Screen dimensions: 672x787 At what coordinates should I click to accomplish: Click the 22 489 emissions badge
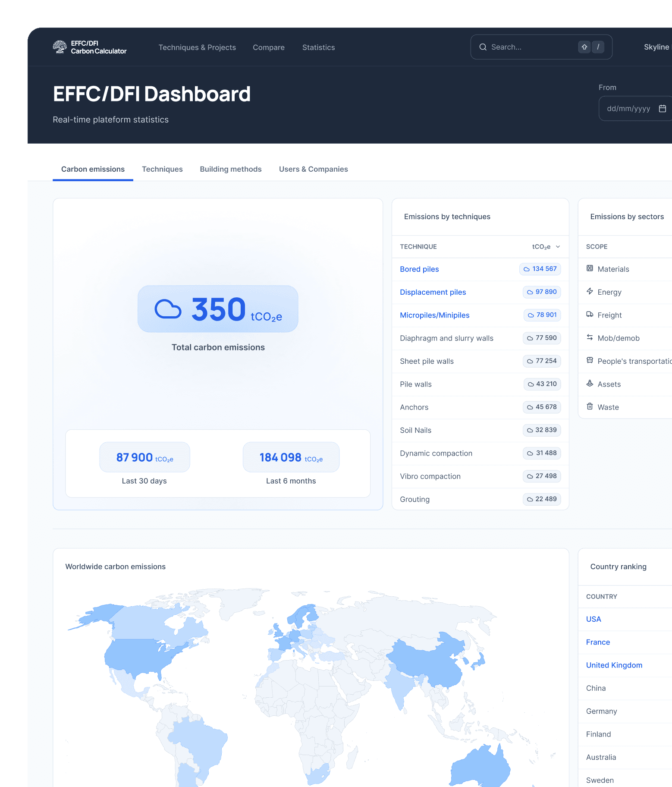pyautogui.click(x=542, y=499)
